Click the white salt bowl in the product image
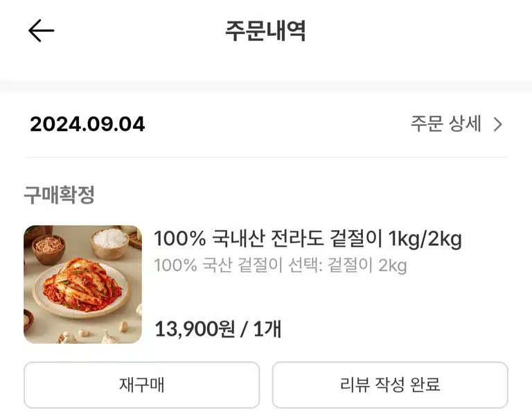 pos(110,243)
